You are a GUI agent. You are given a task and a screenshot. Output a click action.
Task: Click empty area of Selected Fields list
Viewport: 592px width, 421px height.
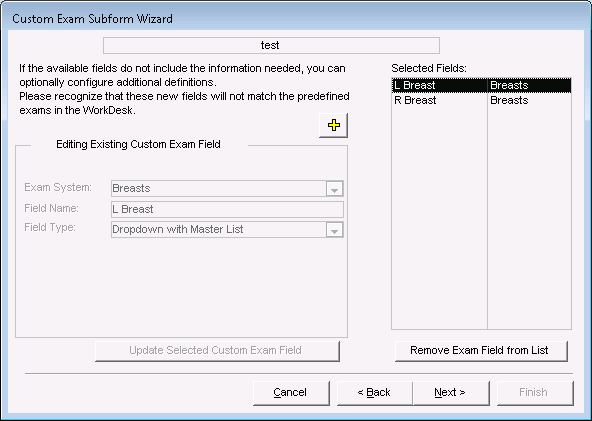pos(481,219)
